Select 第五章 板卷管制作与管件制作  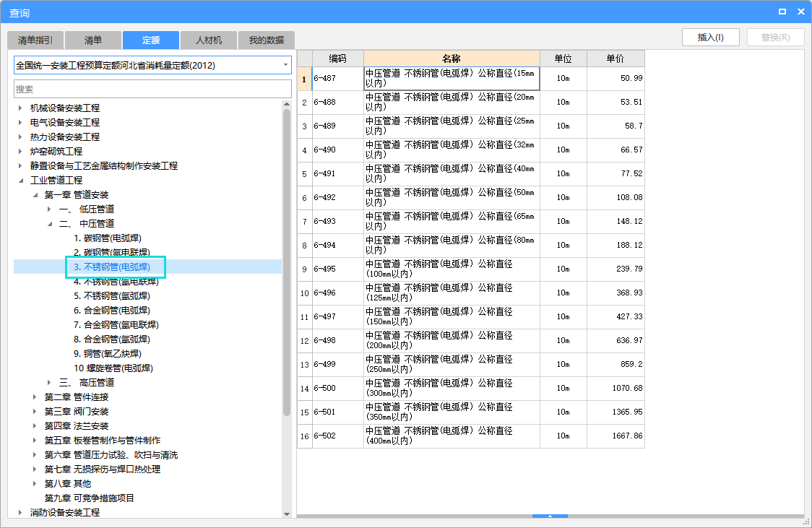point(103,441)
